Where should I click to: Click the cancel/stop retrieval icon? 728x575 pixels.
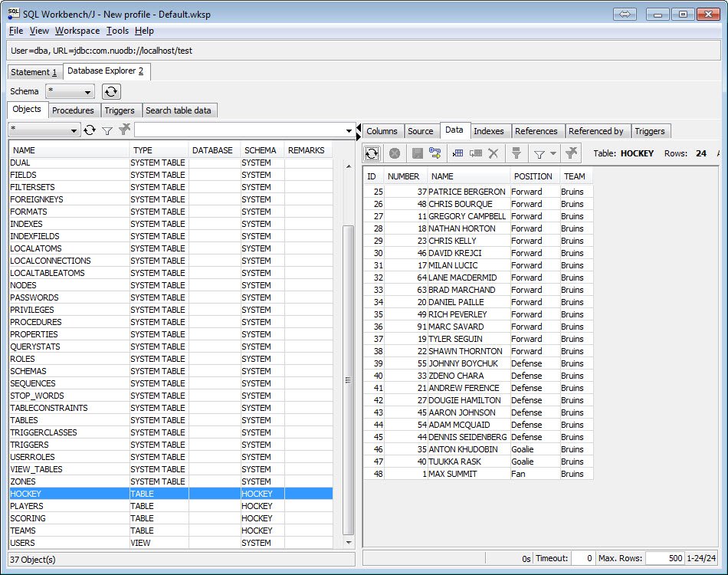click(395, 153)
